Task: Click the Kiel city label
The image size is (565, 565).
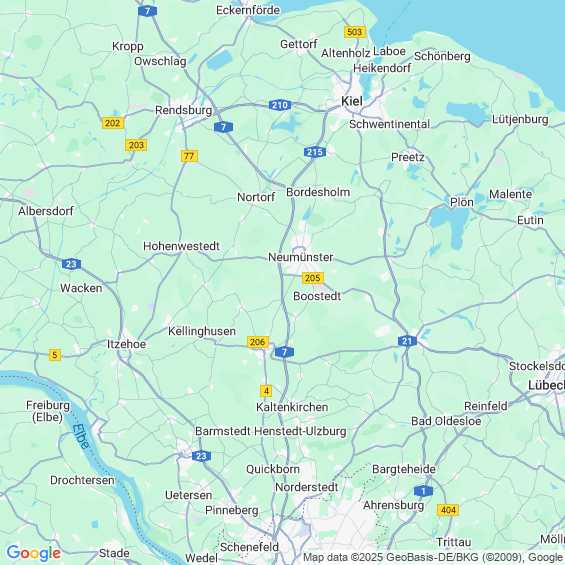Action: click(x=352, y=101)
